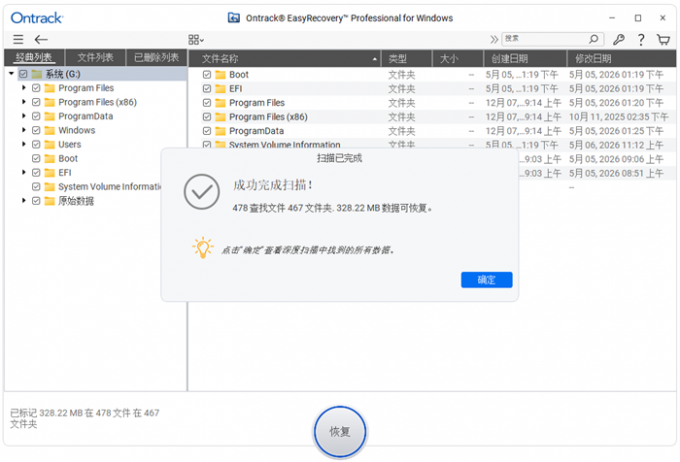Viewport: 680px width, 462px height.
Task: Open the activation key icon
Action: click(x=618, y=39)
